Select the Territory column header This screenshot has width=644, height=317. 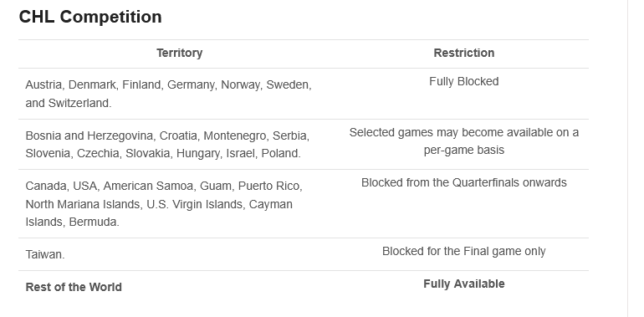pos(180,53)
